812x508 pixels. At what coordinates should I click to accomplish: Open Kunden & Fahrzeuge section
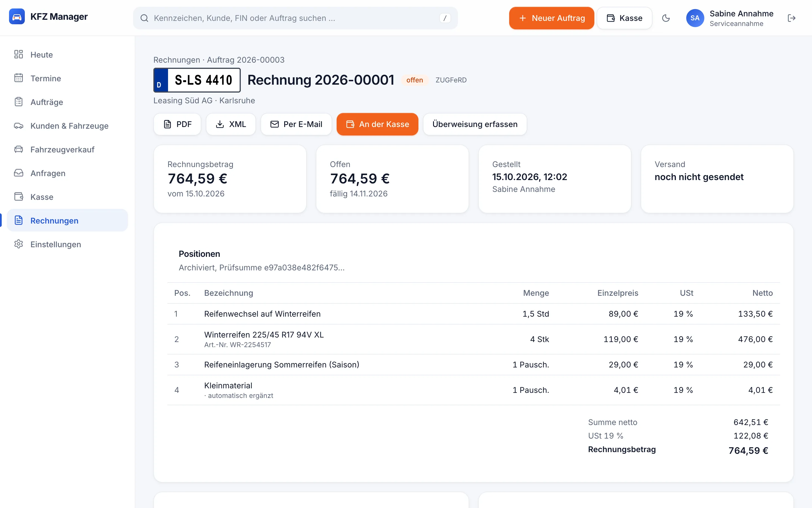pos(67,126)
